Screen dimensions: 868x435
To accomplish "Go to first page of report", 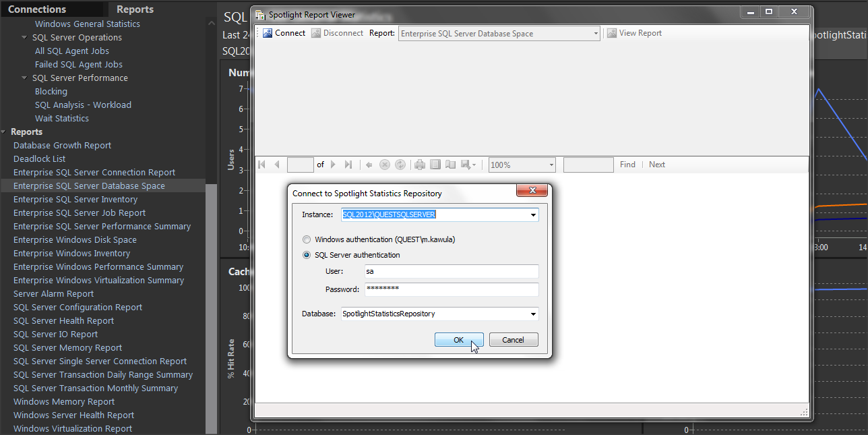I will (x=262, y=165).
